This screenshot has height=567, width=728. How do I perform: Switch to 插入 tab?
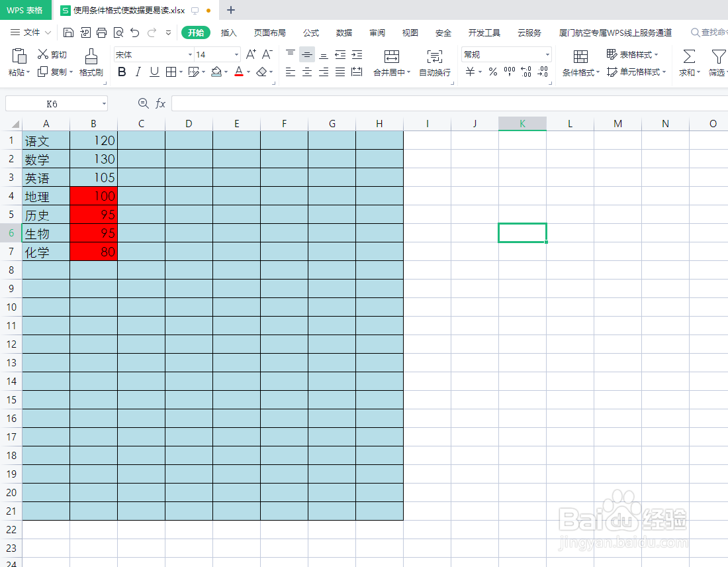228,32
